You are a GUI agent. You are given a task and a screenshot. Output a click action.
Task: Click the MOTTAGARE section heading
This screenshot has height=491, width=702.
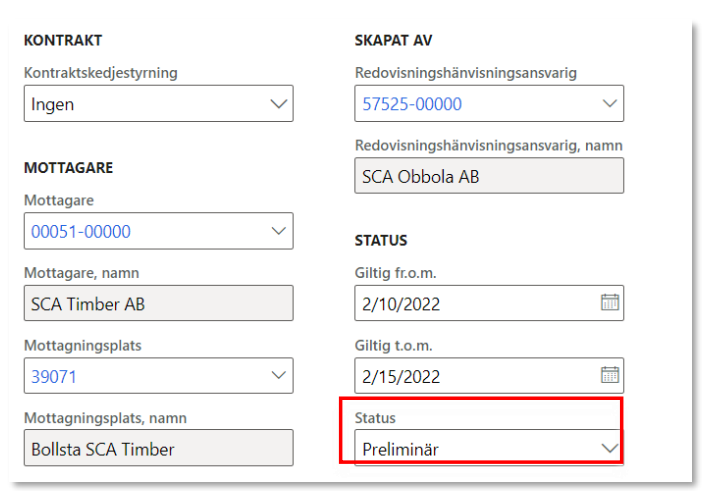click(x=68, y=169)
